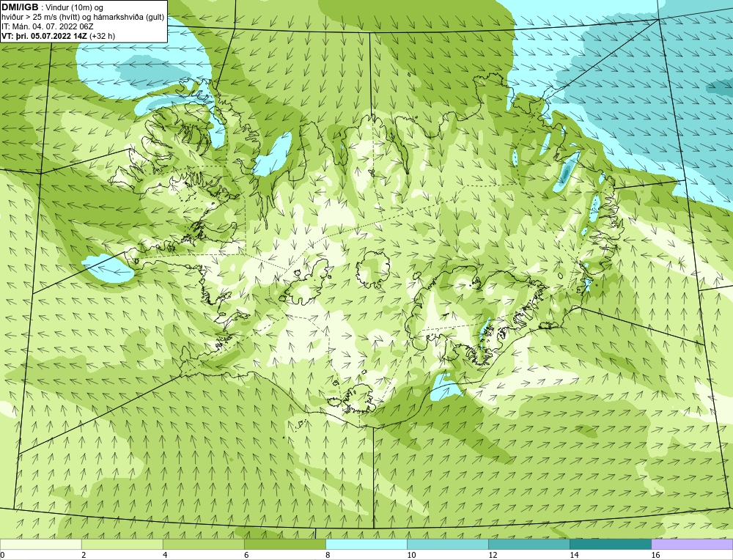Image resolution: width=733 pixels, height=560 pixels.
Task: Click the dark teal 14–16 m/s legend swatch
Action: [610, 544]
